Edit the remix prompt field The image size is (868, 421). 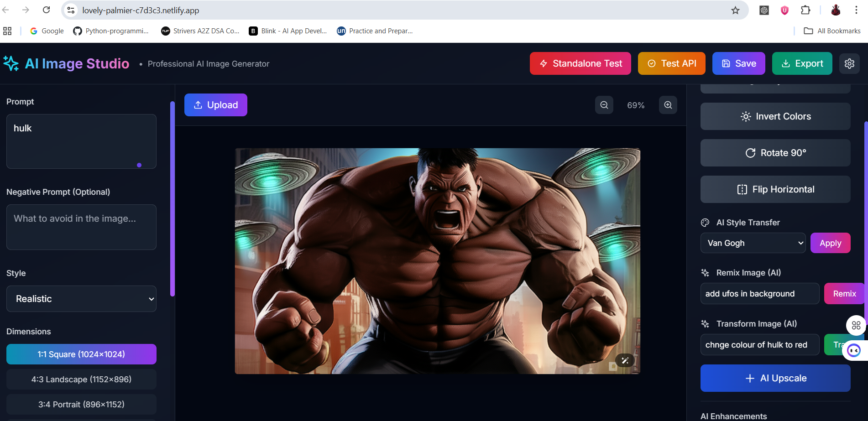tap(760, 294)
